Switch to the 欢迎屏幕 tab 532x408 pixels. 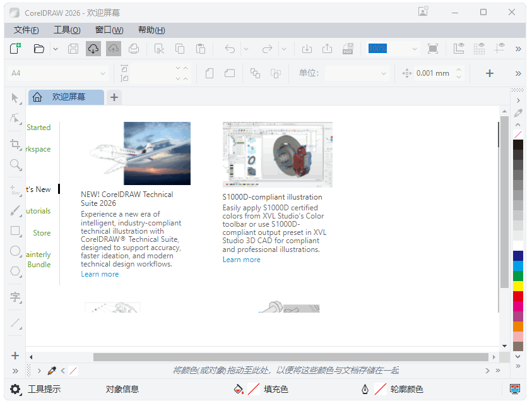point(67,97)
